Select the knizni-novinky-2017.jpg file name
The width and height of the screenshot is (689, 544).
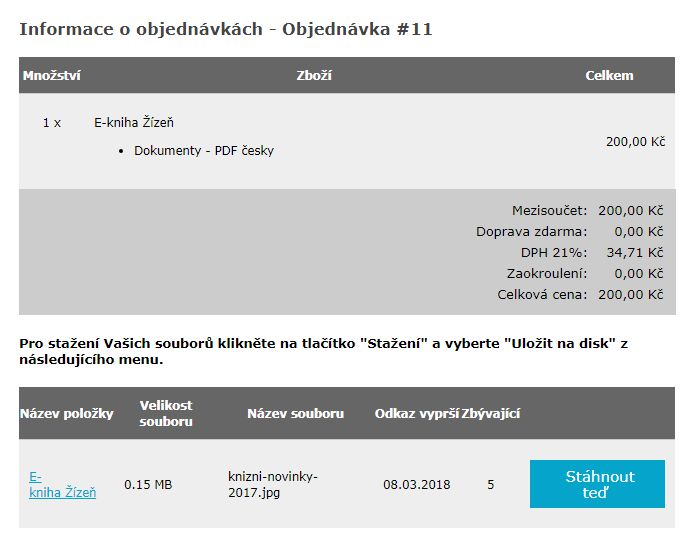[x=272, y=484]
